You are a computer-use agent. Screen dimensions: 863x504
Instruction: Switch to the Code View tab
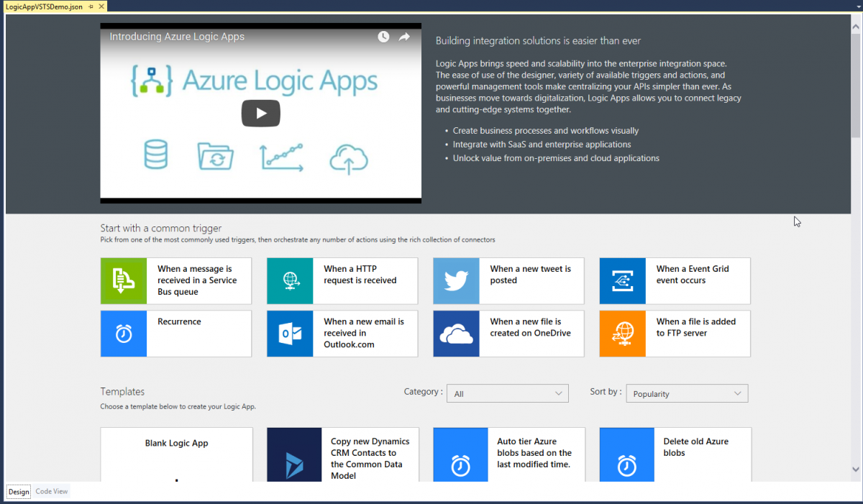(x=51, y=491)
